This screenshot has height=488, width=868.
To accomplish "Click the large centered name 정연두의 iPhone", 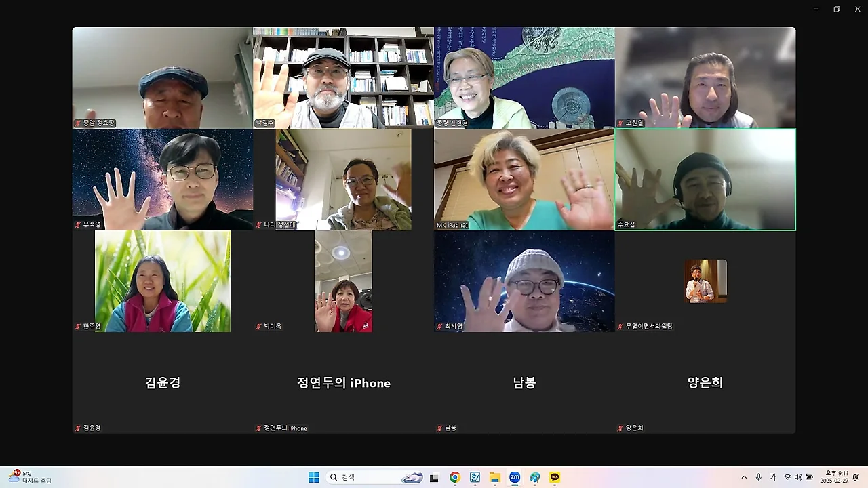I will click(x=344, y=383).
